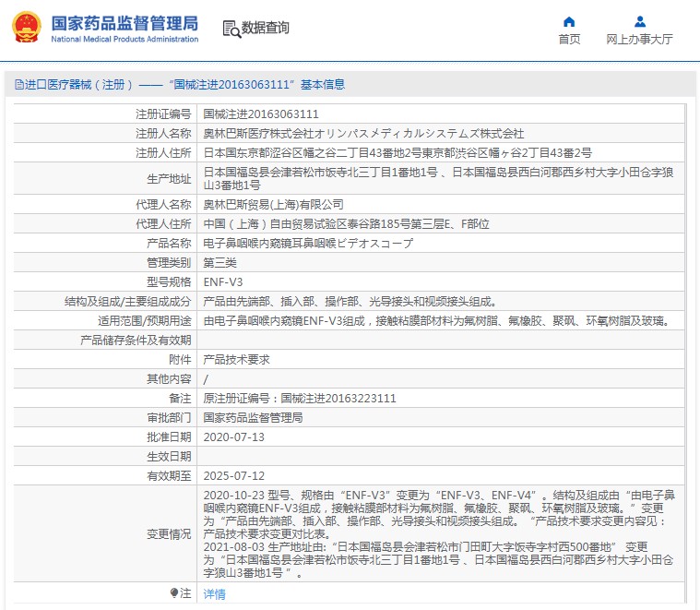The image size is (700, 610).
Task: Select the 注册证编号 value 国械注进20163063111
Action: [x=261, y=114]
